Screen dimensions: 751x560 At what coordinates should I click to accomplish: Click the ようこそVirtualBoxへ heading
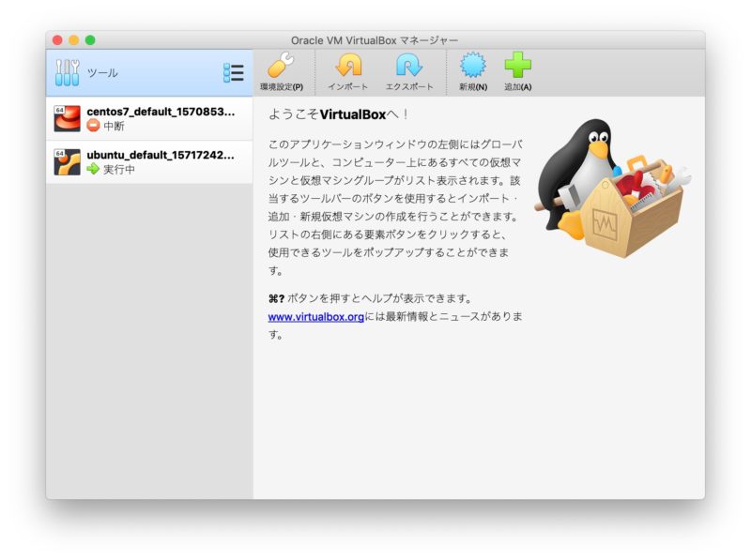(338, 114)
